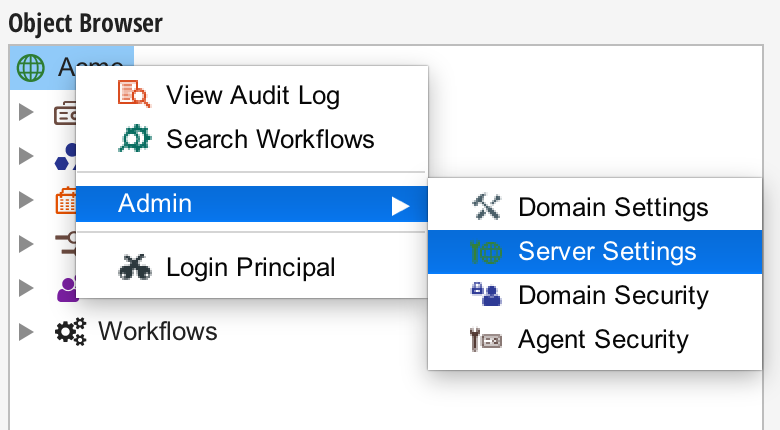780x430 pixels.
Task: Open Domain Settings from Admin submenu
Action: pos(612,207)
